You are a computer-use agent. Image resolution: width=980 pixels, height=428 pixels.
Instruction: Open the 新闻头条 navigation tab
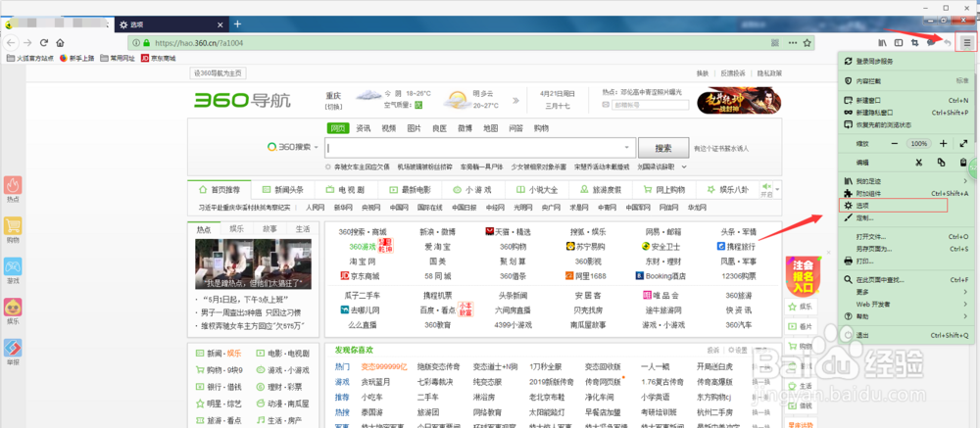(282, 189)
